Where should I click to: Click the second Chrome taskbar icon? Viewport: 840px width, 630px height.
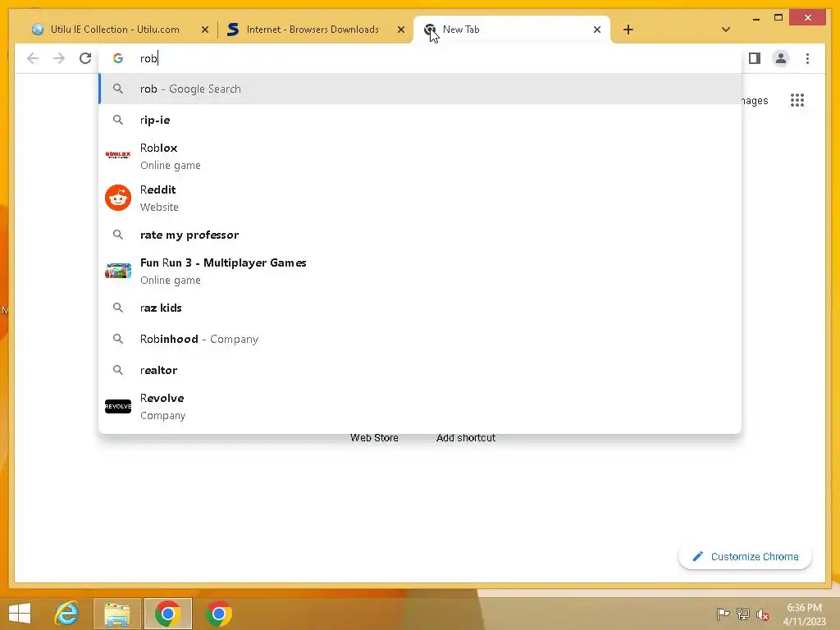[x=218, y=614]
